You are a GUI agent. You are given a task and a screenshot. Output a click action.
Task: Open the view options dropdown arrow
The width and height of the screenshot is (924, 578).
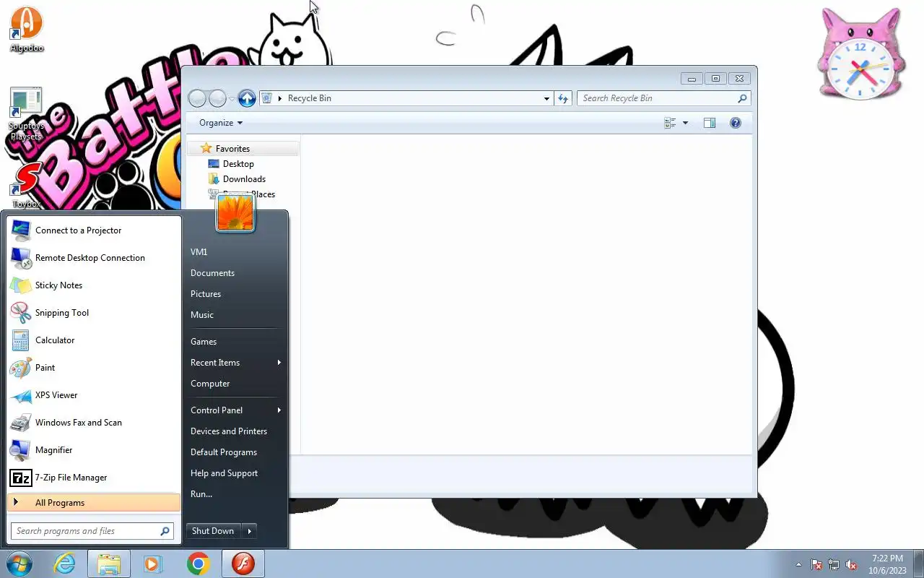pyautogui.click(x=685, y=123)
